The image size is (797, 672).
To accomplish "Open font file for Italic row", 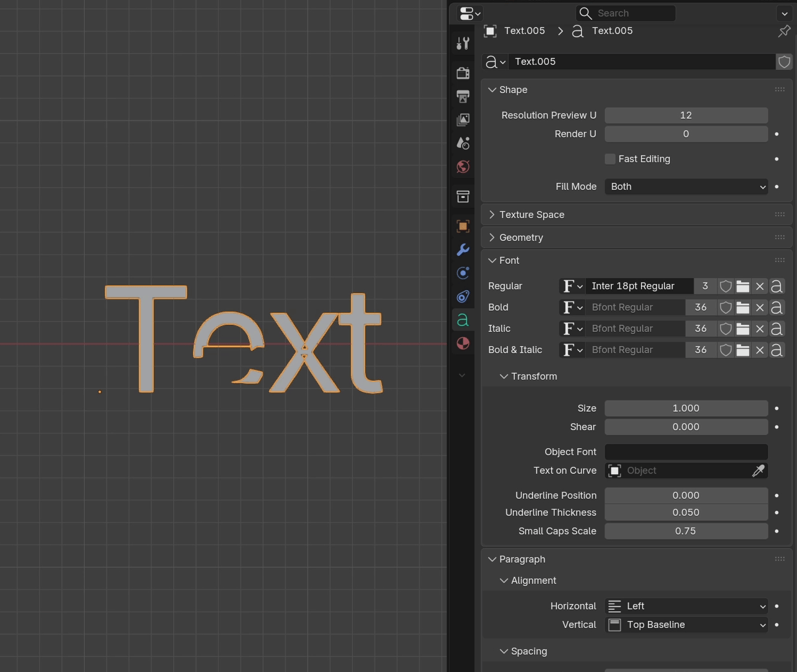I will point(743,329).
